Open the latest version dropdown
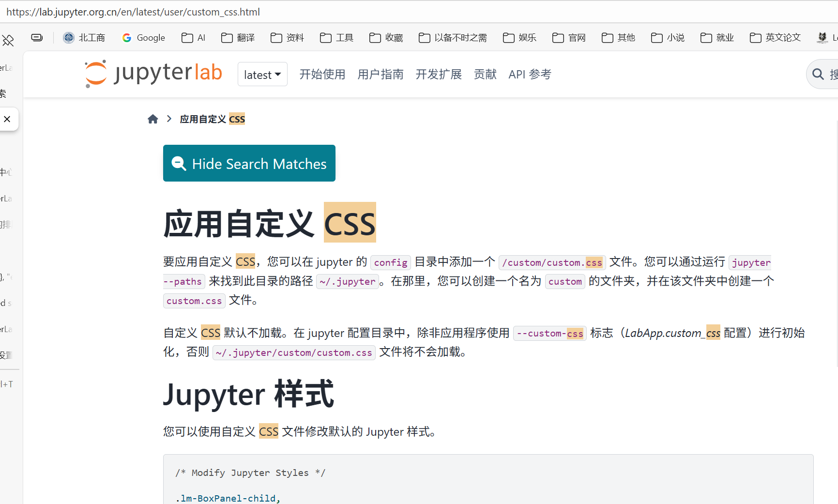This screenshot has height=504, width=838. [x=262, y=75]
